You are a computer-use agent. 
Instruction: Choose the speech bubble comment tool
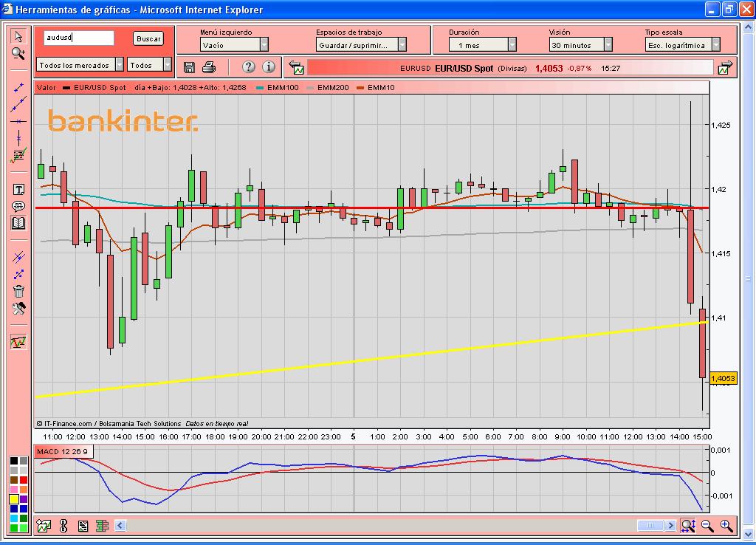pyautogui.click(x=18, y=206)
